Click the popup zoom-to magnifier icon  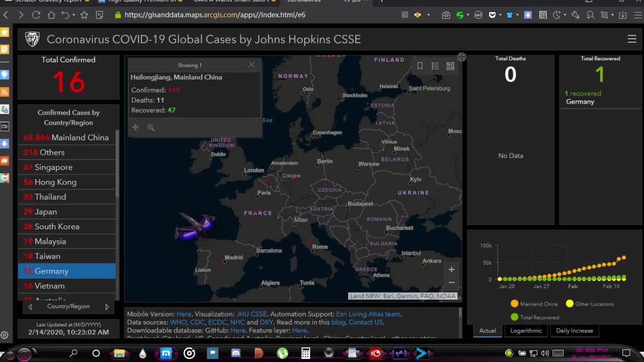pos(151,127)
